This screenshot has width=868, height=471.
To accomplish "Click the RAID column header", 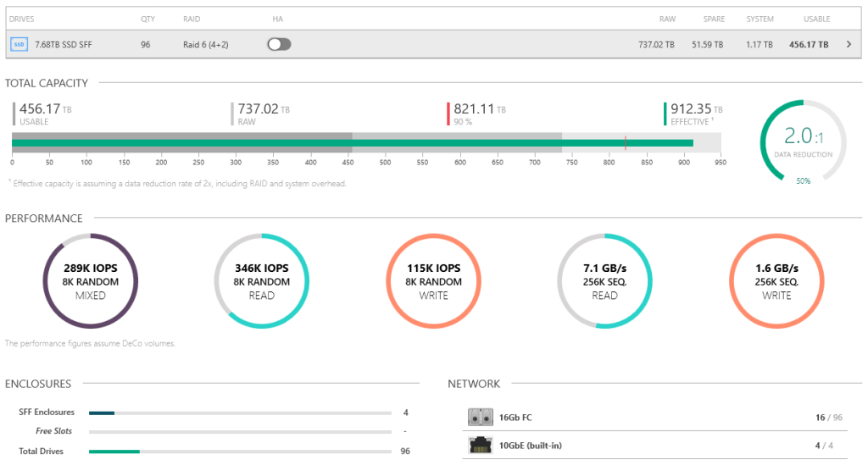I will tap(192, 19).
